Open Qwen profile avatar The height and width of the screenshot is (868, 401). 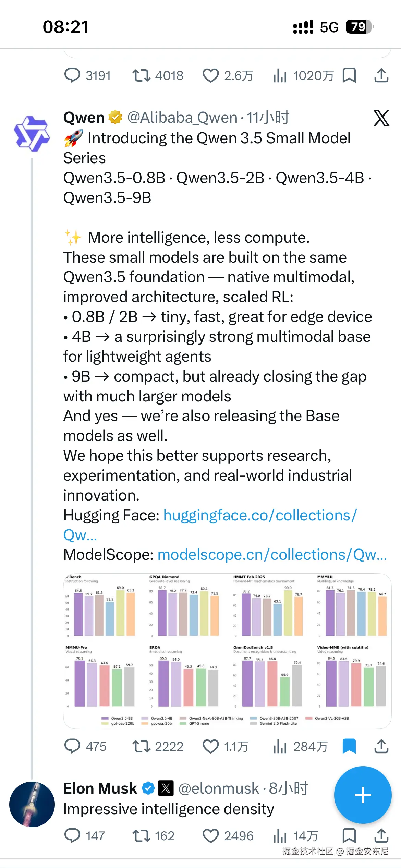[32, 134]
